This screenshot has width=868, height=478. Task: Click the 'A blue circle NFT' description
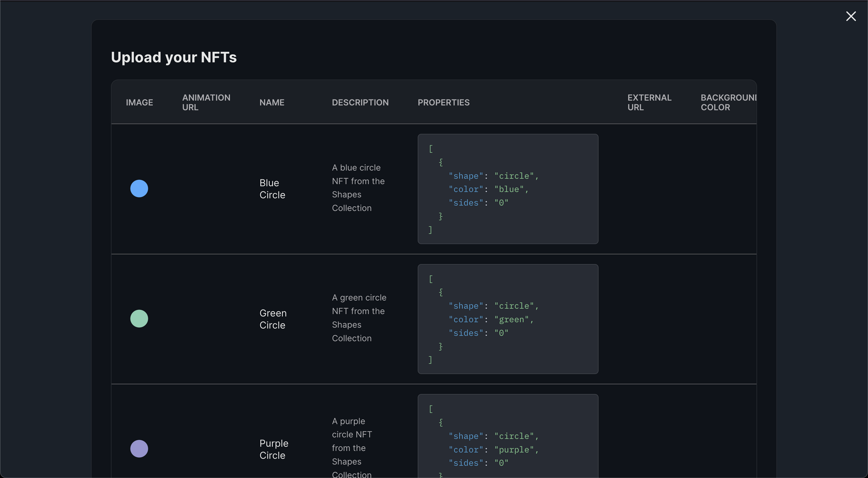(x=358, y=188)
